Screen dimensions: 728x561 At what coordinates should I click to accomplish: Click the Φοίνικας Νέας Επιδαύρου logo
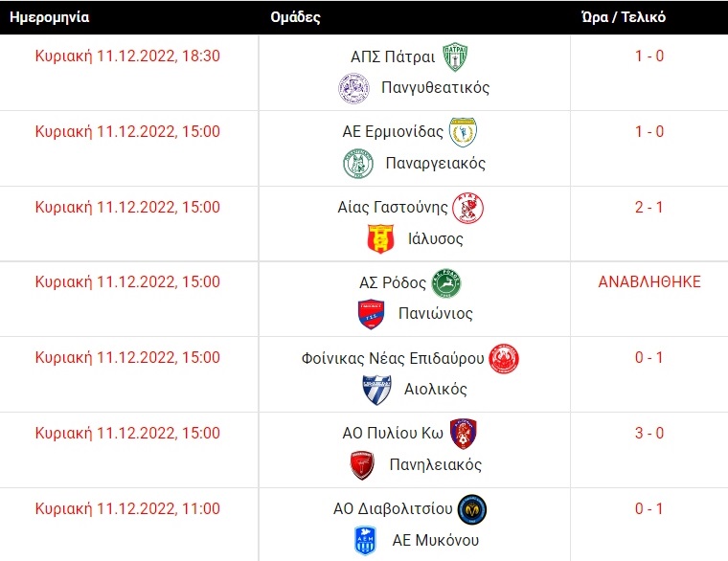504,359
